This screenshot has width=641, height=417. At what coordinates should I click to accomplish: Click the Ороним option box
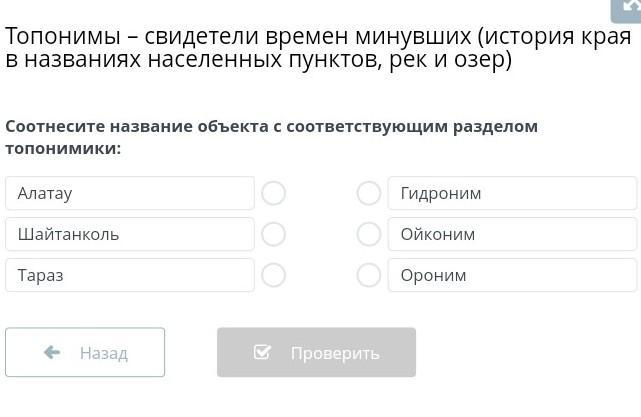coord(512,275)
